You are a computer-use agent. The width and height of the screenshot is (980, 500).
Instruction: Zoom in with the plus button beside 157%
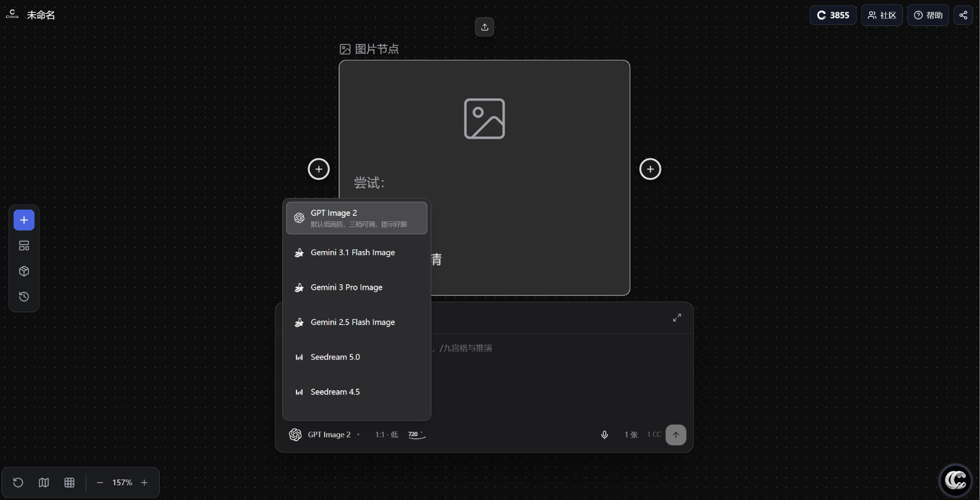(144, 482)
